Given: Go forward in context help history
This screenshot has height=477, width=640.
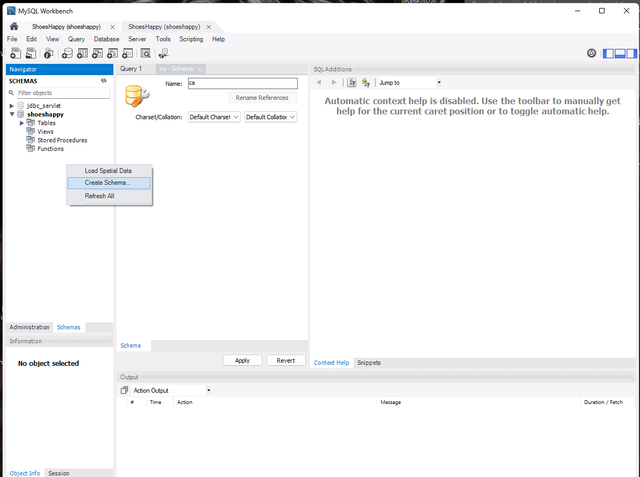Looking at the screenshot, I should 334,82.
